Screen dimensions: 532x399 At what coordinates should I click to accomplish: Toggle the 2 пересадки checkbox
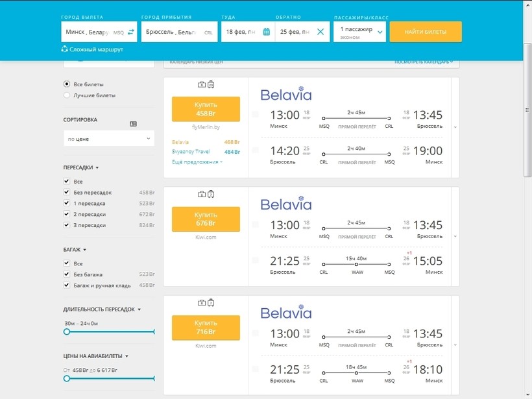point(67,214)
